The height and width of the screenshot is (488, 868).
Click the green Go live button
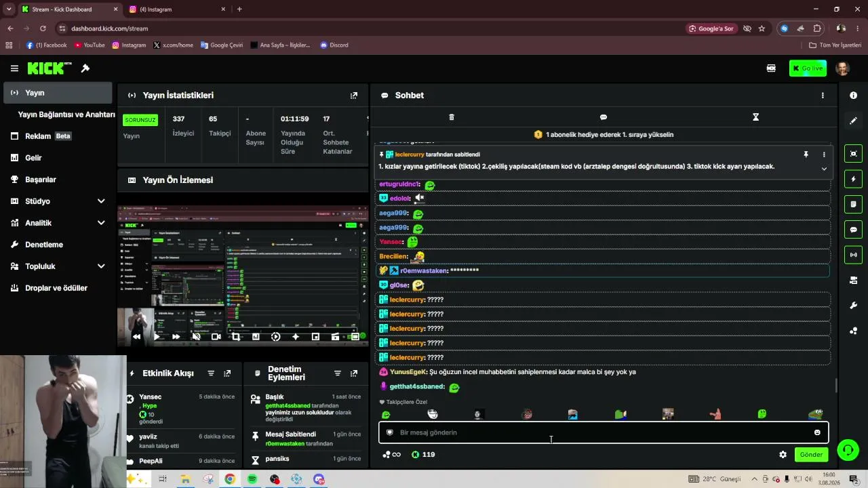pos(808,68)
